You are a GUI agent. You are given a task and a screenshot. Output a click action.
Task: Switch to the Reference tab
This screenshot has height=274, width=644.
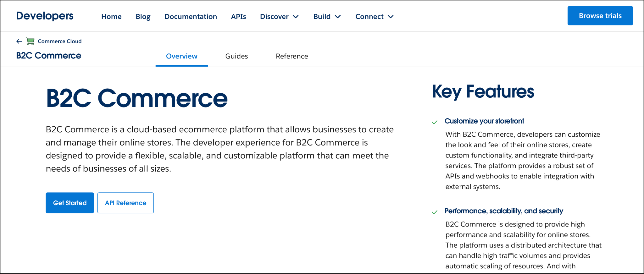[292, 56]
